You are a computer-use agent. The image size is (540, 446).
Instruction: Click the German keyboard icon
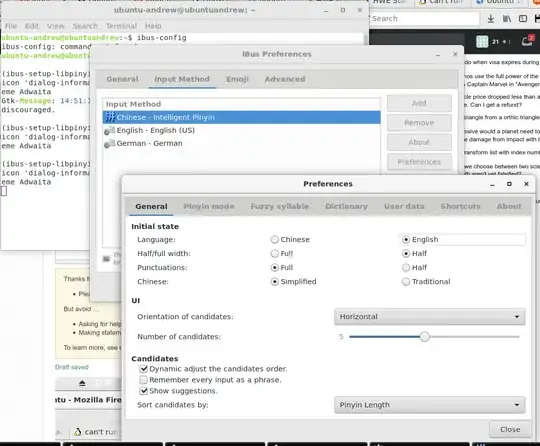click(x=110, y=144)
